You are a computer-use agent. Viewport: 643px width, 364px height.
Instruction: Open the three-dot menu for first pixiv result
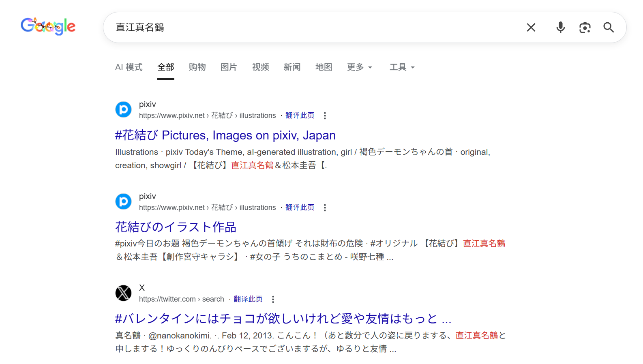(x=325, y=116)
